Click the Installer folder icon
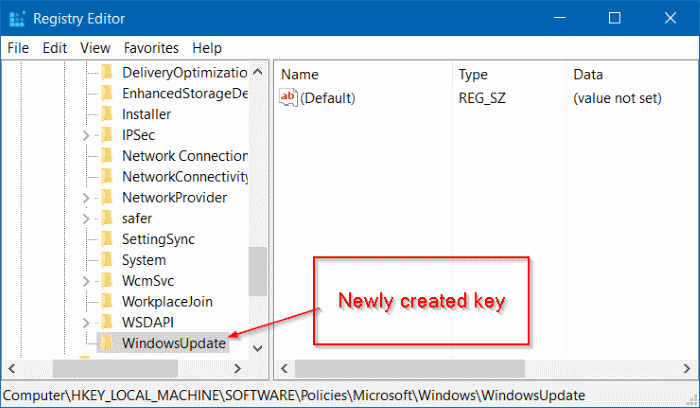The width and height of the screenshot is (700, 408). (x=107, y=114)
